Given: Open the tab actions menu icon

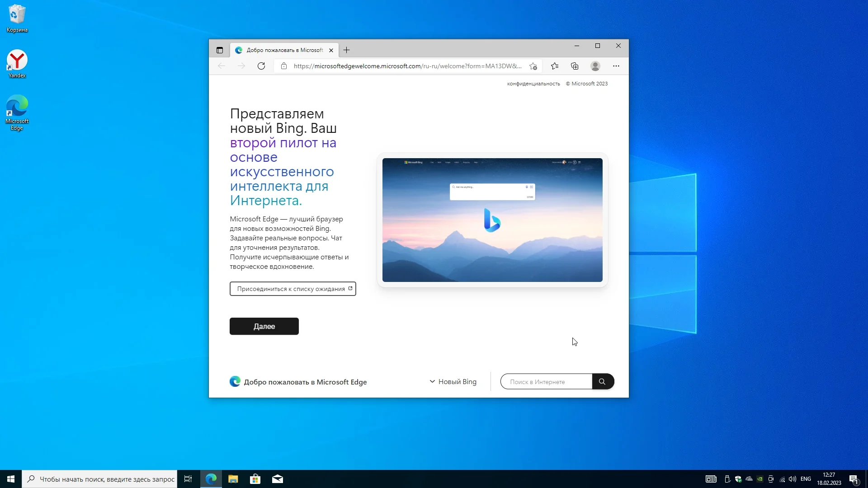Looking at the screenshot, I should tap(220, 50).
